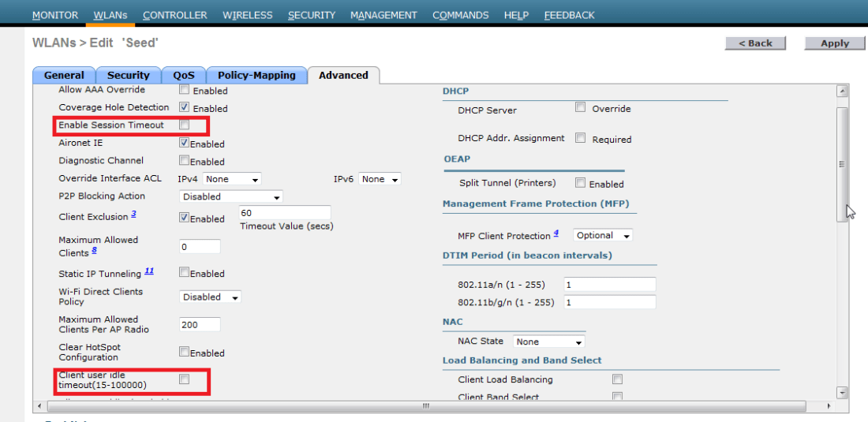868x422 pixels.
Task: Open the IPv4 Override Interface ACL dropdown
Action: pyautogui.click(x=232, y=179)
